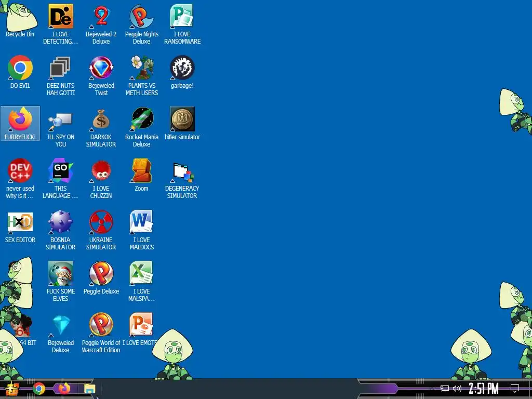The width and height of the screenshot is (532, 399).
Task: Select the 'DEGENERACY SIMULATOR' shortcut
Action: [182, 179]
